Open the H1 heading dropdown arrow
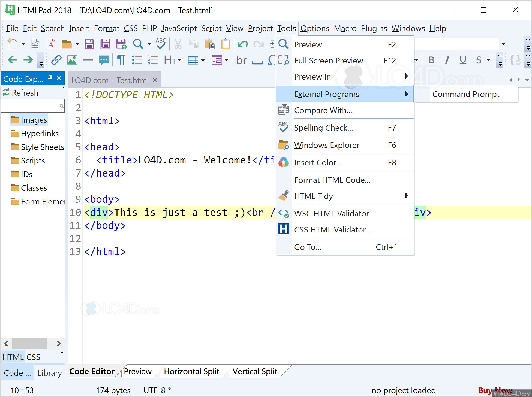The height and width of the screenshot is (397, 532). tap(179, 60)
